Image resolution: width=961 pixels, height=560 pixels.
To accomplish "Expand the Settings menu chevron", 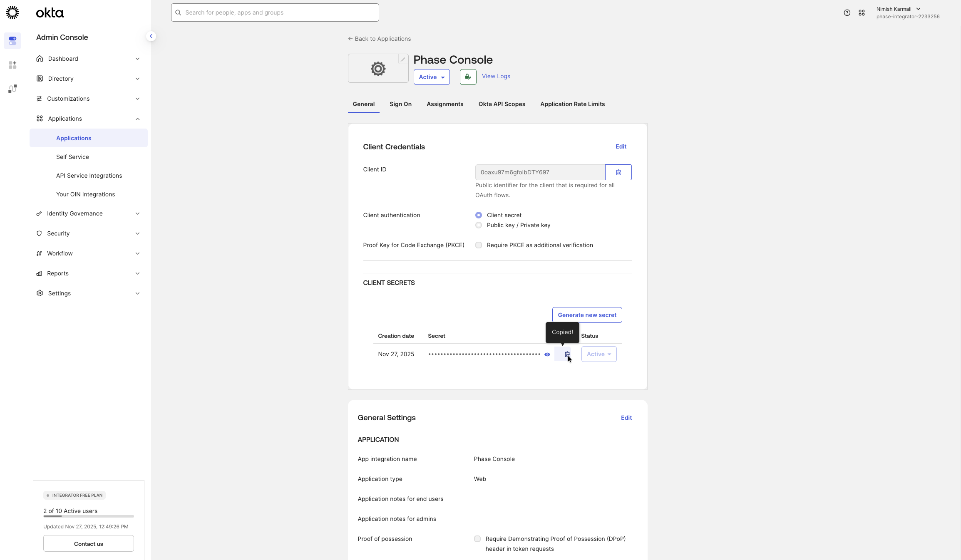I will tap(137, 293).
